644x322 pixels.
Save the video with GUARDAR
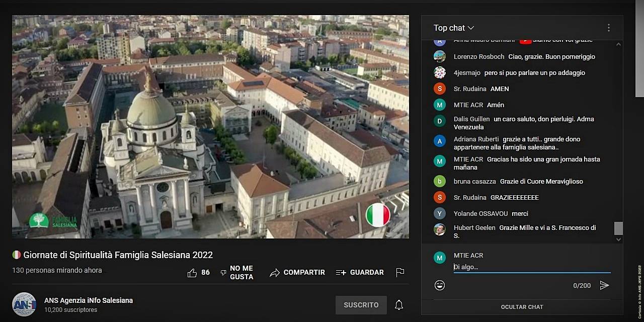click(360, 273)
